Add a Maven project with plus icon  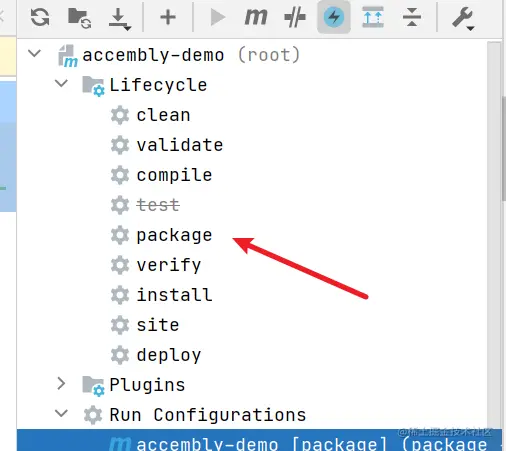coord(168,17)
